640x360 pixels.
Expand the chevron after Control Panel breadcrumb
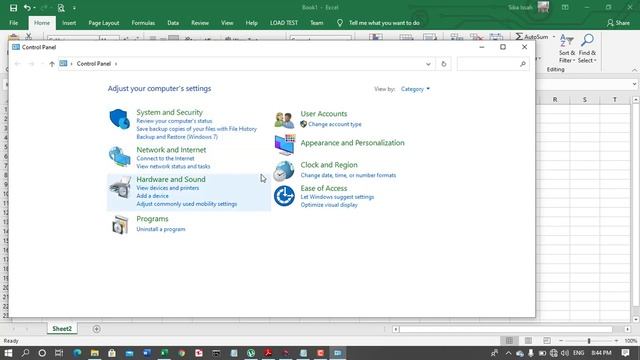click(x=116, y=64)
